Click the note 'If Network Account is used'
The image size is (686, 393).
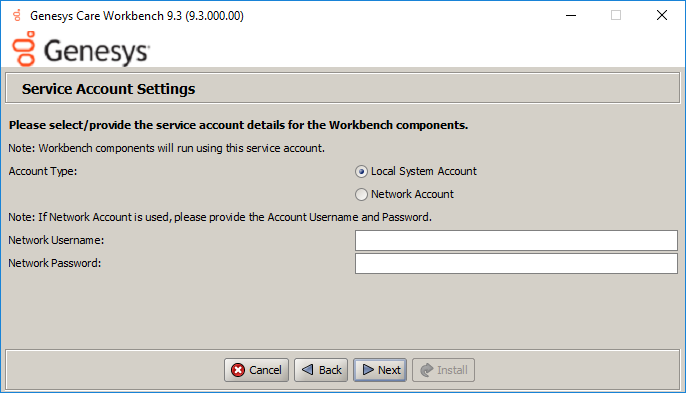coord(220,217)
